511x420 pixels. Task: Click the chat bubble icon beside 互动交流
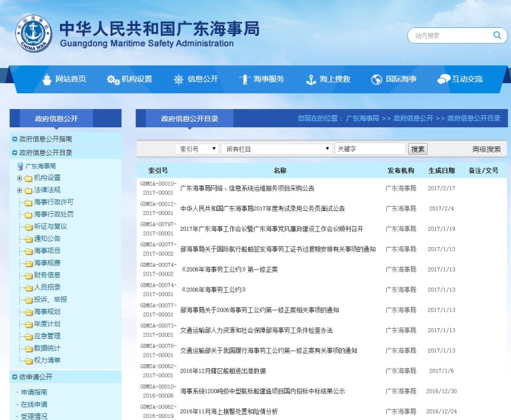click(x=444, y=80)
